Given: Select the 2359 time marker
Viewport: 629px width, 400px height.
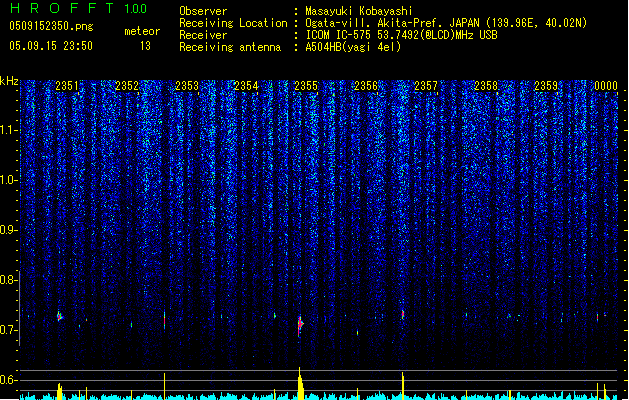Looking at the screenshot, I should (546, 86).
